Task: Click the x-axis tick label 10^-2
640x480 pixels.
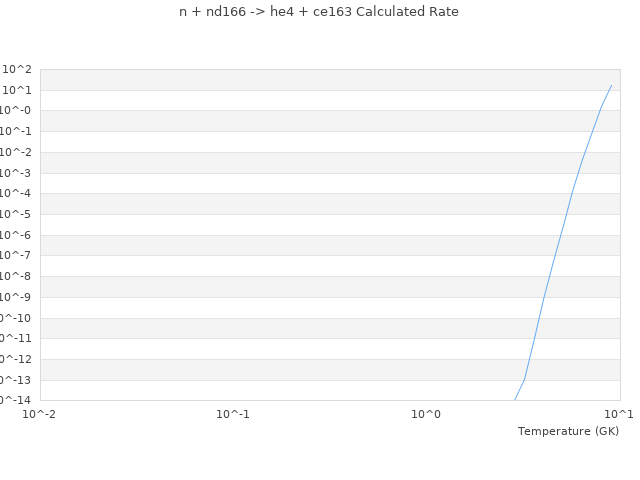Action: pyautogui.click(x=40, y=413)
